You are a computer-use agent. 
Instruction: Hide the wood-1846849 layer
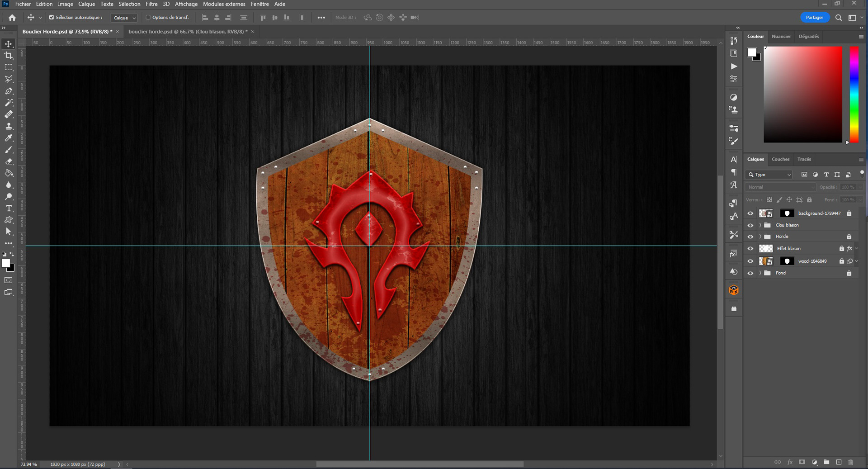(x=750, y=261)
